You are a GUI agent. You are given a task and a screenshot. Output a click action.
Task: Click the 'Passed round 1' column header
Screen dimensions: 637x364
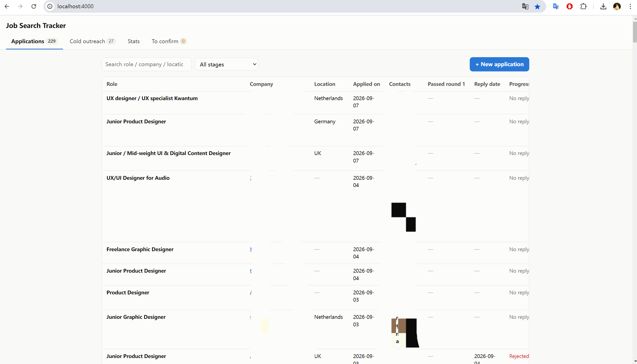[x=446, y=84]
